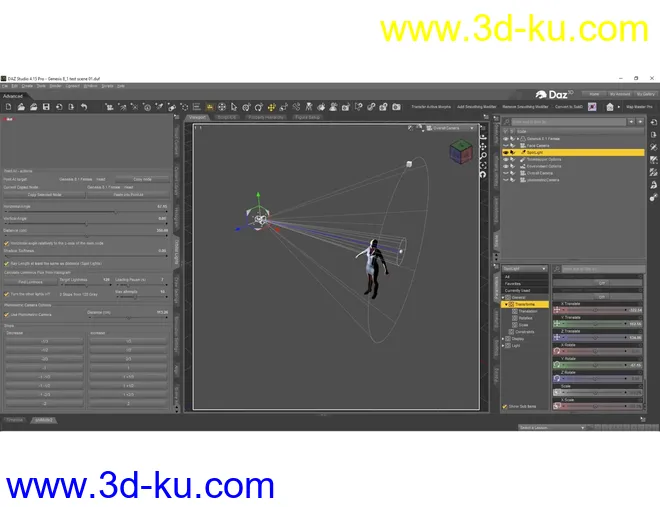Click the New Scene icon in toolbar
660x507 pixels.
pyautogui.click(x=8, y=106)
